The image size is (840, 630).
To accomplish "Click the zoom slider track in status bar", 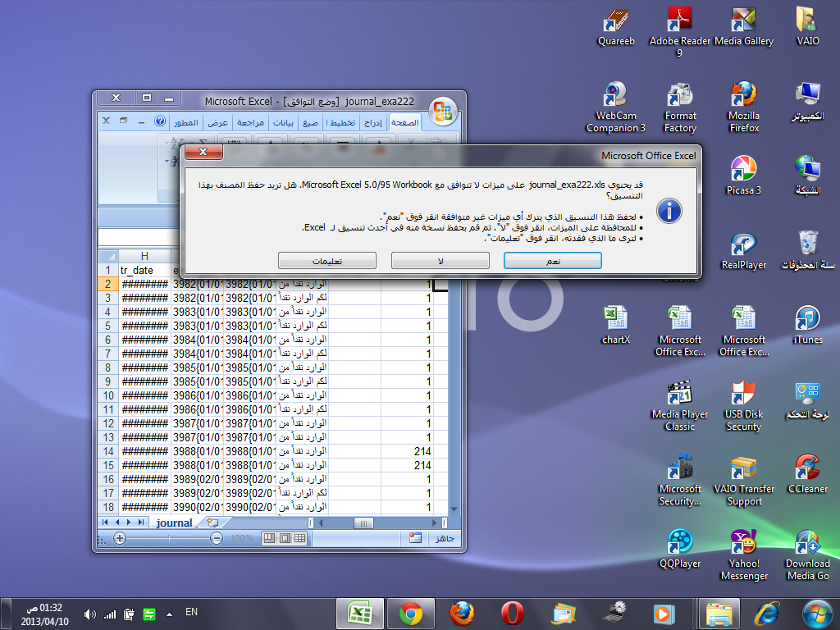I will (x=168, y=538).
